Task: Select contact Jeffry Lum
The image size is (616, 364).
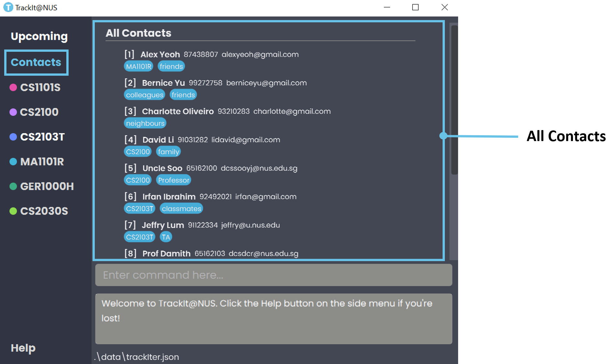Action: point(163,225)
